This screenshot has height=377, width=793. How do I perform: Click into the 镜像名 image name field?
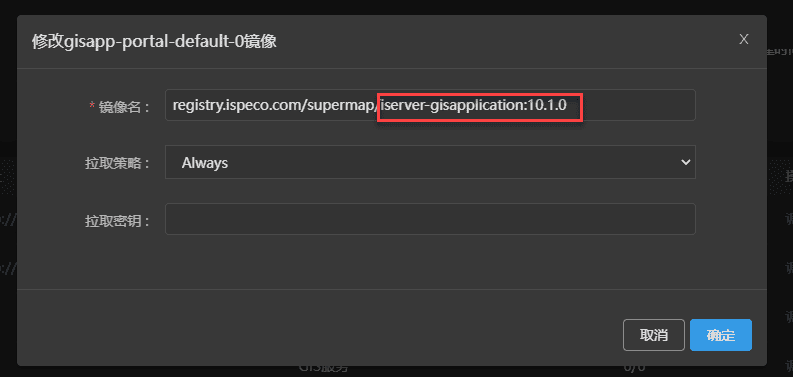[430, 105]
